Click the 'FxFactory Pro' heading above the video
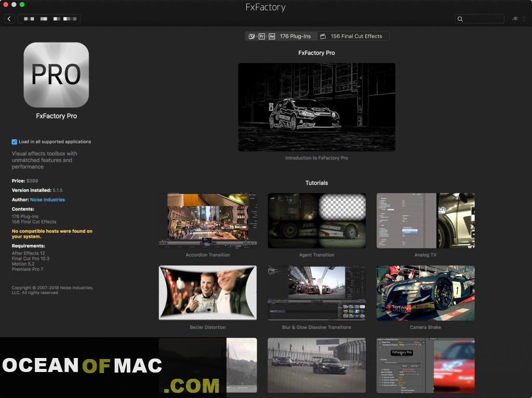The width and height of the screenshot is (532, 398). (x=316, y=53)
